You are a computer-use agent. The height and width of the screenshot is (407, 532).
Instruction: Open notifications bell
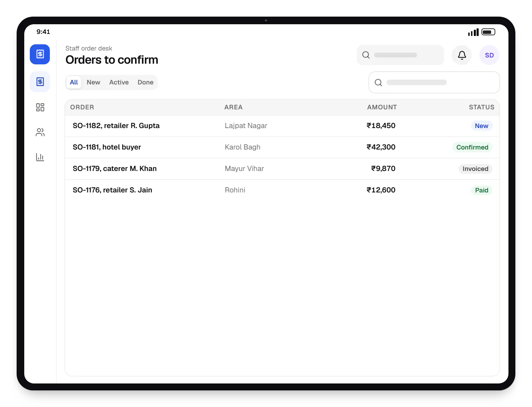(462, 55)
